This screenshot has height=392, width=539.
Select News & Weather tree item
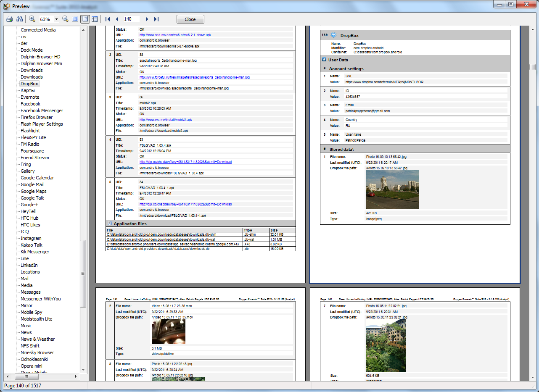click(38, 339)
